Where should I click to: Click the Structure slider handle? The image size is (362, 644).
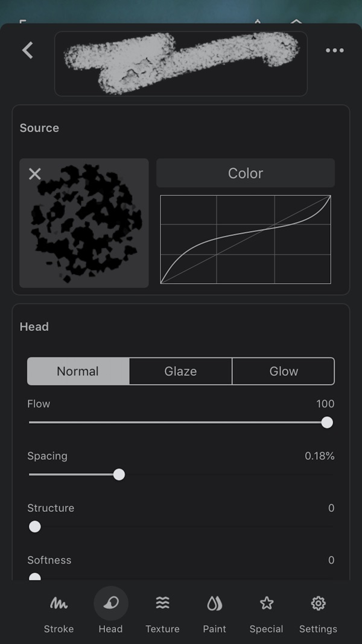tap(35, 527)
